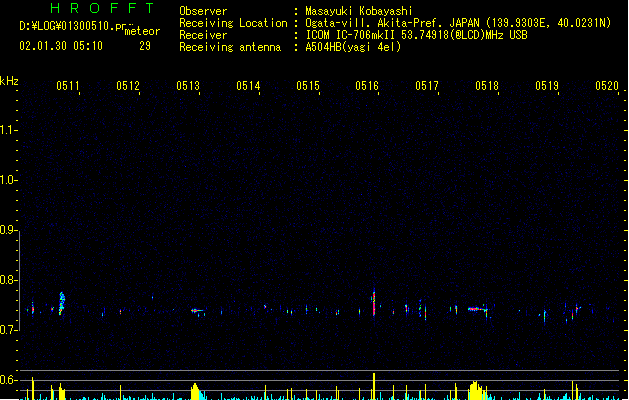
Task: Click the meteor count value 29
Action: (145, 46)
